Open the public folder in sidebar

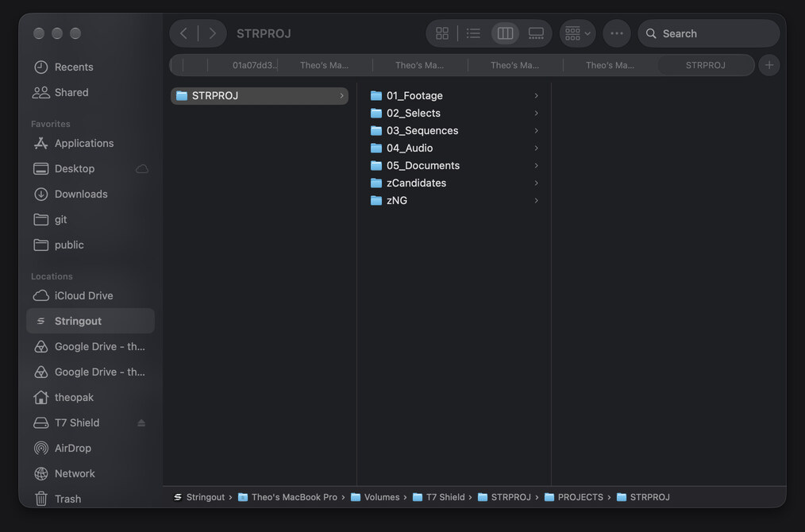tap(91, 245)
